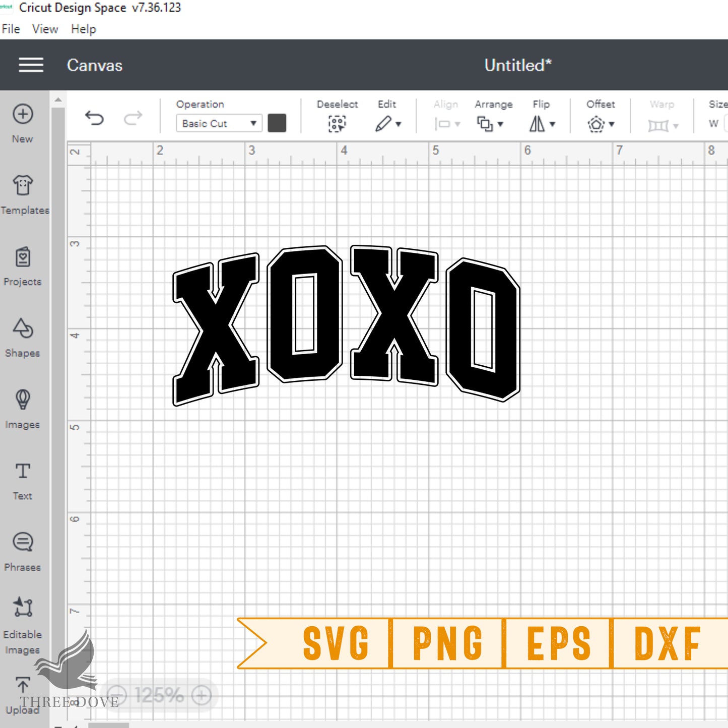728x728 pixels.
Task: Zoom out the canvas
Action: point(117,696)
